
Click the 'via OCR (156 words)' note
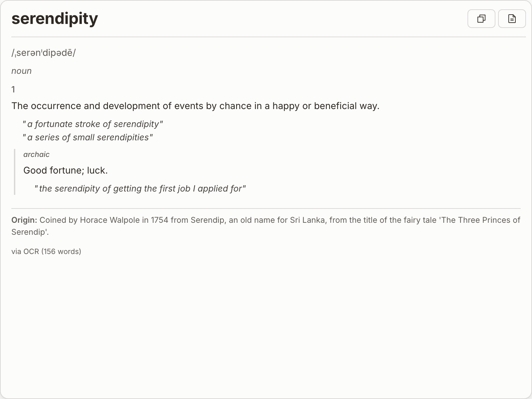coord(46,252)
